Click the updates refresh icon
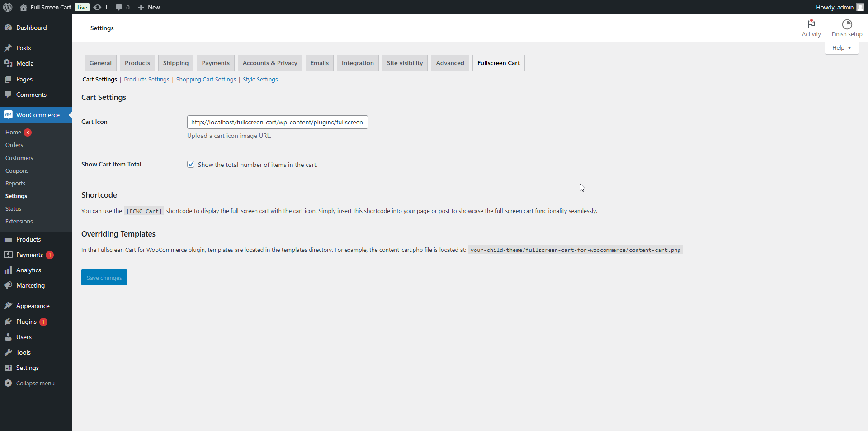The image size is (868, 431). [x=97, y=7]
